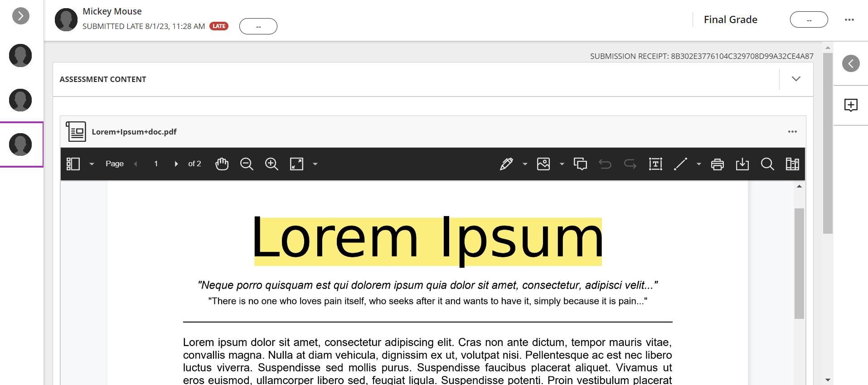This screenshot has width=868, height=385.
Task: Open Lorem+Ipsum+doc.pdf file options menu
Action: tap(792, 132)
